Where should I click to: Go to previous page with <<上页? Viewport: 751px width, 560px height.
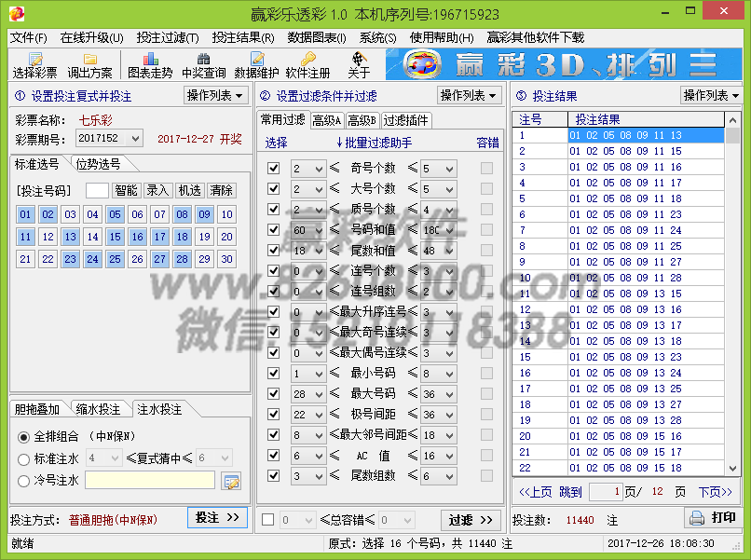point(536,492)
